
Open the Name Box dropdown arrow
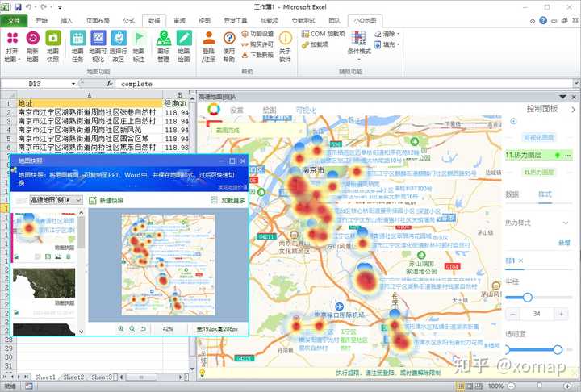73,84
